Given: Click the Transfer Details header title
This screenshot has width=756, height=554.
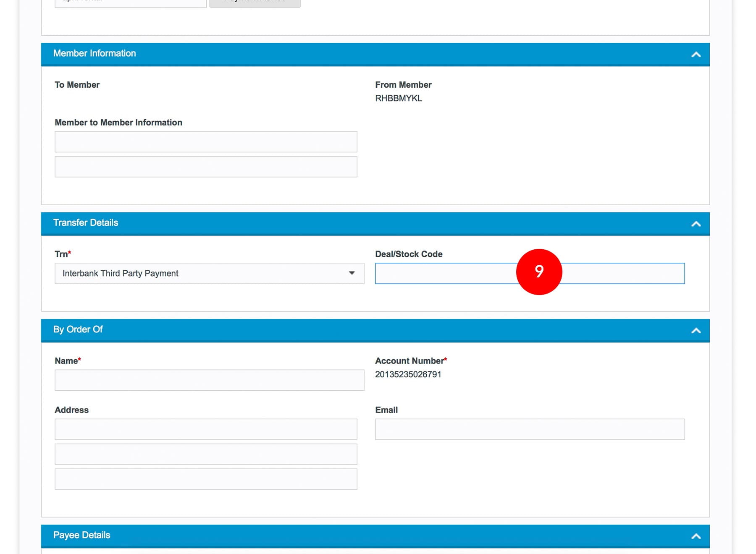Looking at the screenshot, I should 86,223.
